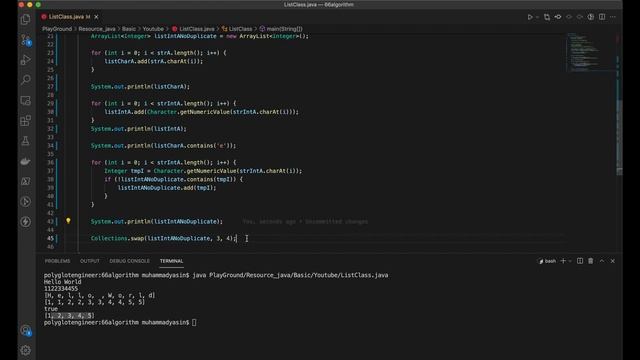This screenshot has width=640, height=360.
Task: Switch to the DEBUG CONSOLE panel tab
Action: point(129,261)
